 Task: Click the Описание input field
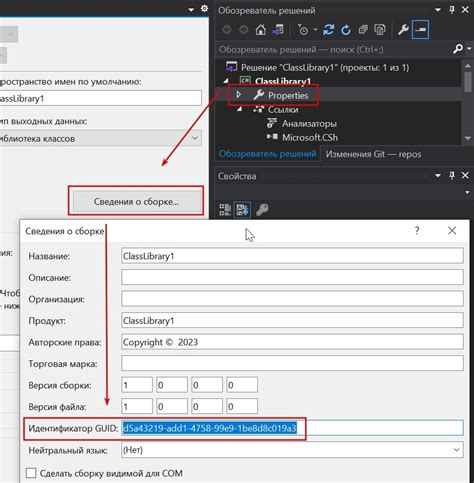tap(292, 277)
